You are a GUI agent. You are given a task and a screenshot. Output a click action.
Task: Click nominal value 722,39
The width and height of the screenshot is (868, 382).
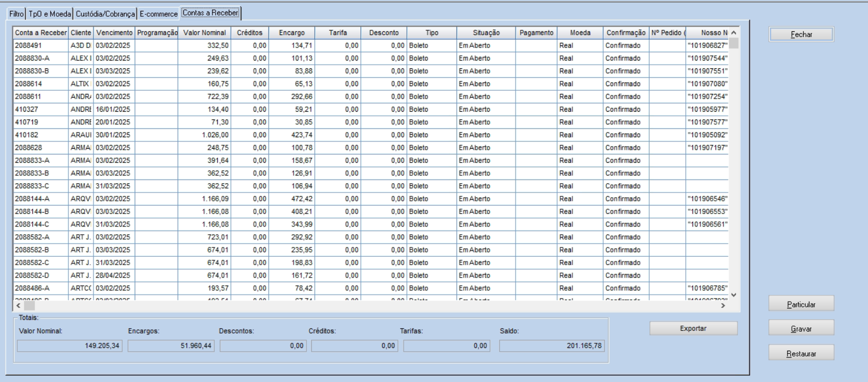(x=218, y=97)
